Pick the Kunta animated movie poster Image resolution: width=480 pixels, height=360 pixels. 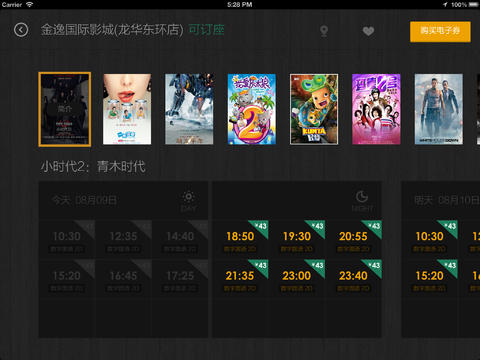coord(314,109)
